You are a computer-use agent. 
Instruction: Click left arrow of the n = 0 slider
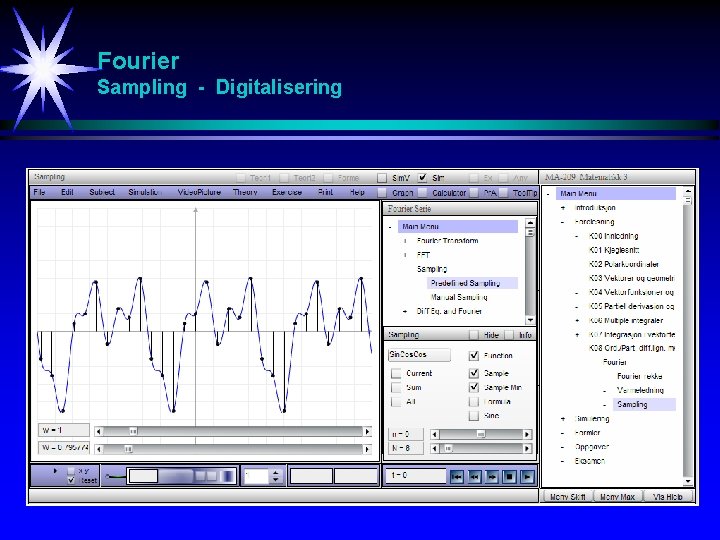[x=435, y=434]
